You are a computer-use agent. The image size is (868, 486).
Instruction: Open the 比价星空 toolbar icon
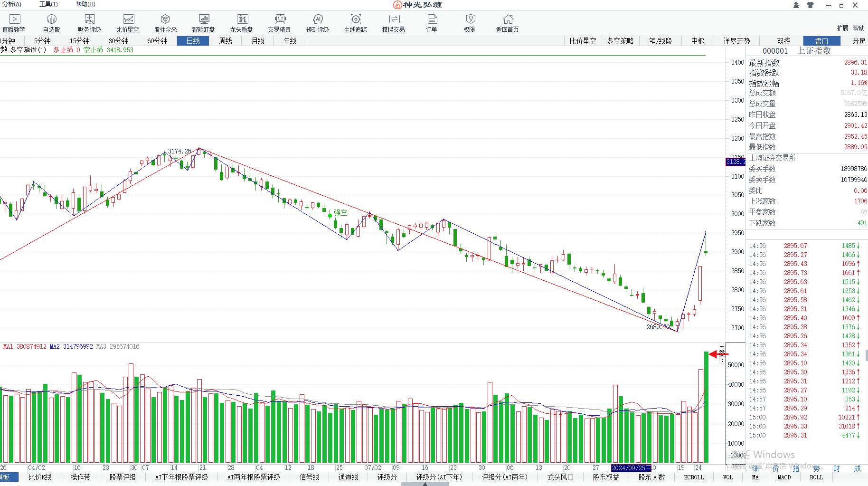tap(128, 23)
